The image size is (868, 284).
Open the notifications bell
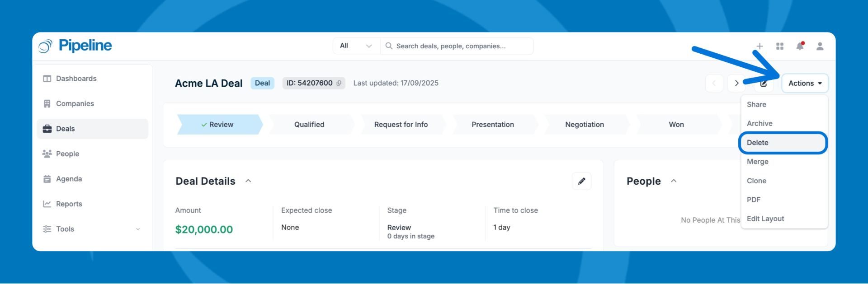pyautogui.click(x=800, y=46)
